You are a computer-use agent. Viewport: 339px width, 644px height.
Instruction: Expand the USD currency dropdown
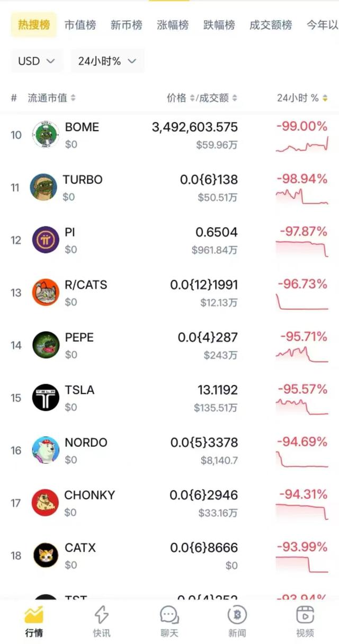click(x=37, y=61)
